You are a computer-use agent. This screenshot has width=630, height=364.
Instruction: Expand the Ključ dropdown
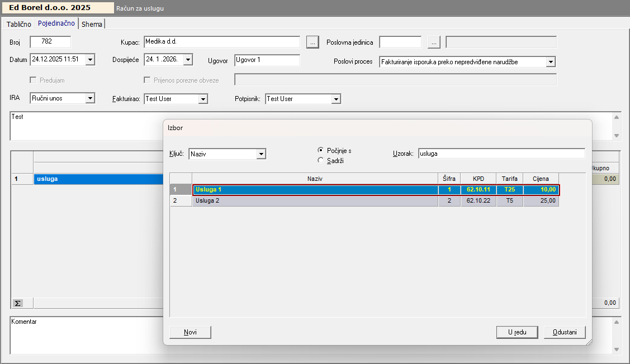[x=261, y=154]
